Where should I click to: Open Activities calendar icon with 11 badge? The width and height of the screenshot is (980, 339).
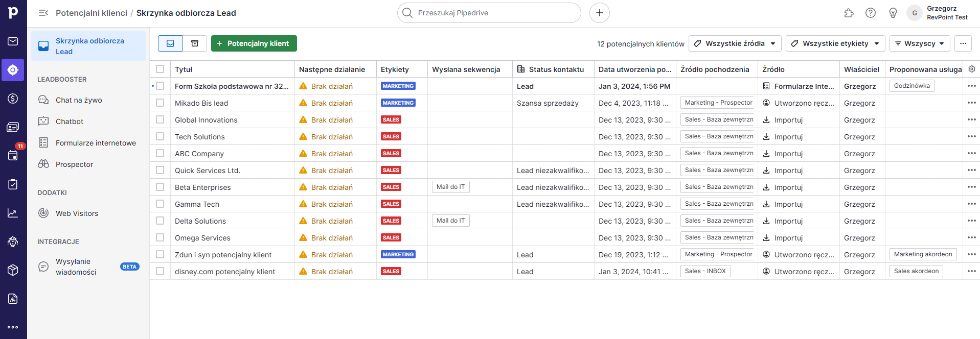tap(13, 155)
